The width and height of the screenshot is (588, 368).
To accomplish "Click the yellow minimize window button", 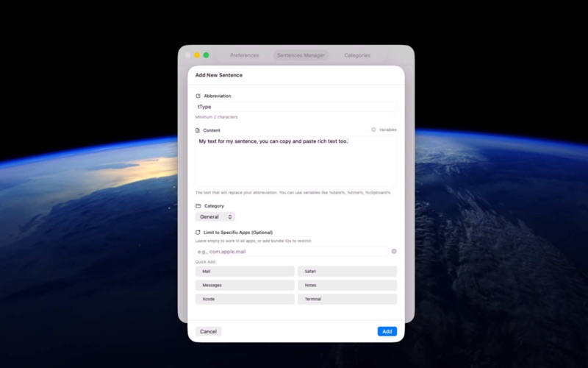I will (x=197, y=55).
